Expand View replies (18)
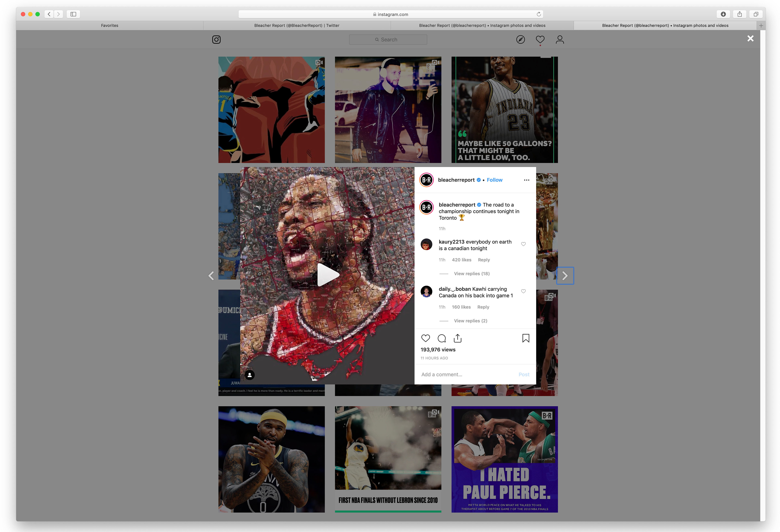Screen dimensions: 780x532 click(x=472, y=274)
